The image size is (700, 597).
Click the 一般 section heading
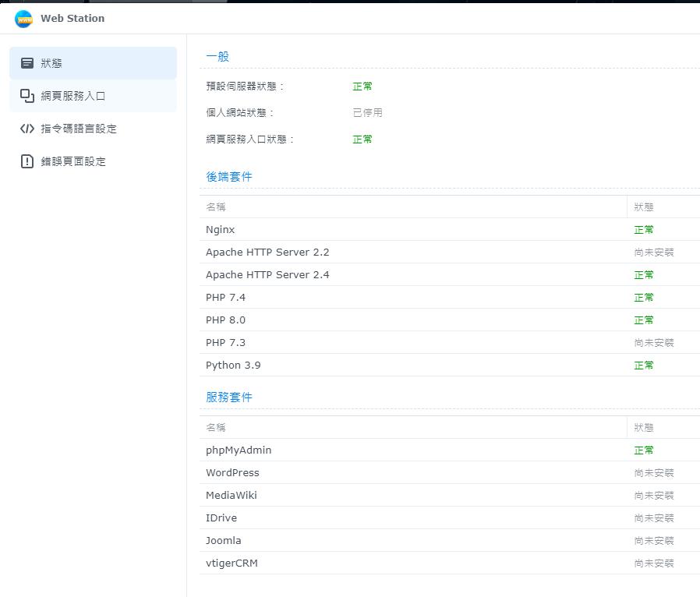[217, 57]
